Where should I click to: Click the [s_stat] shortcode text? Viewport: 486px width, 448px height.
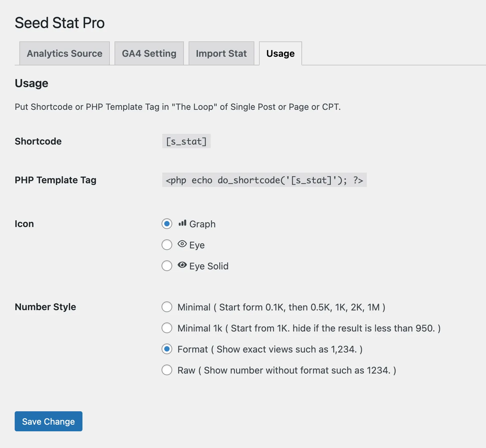pyautogui.click(x=186, y=141)
